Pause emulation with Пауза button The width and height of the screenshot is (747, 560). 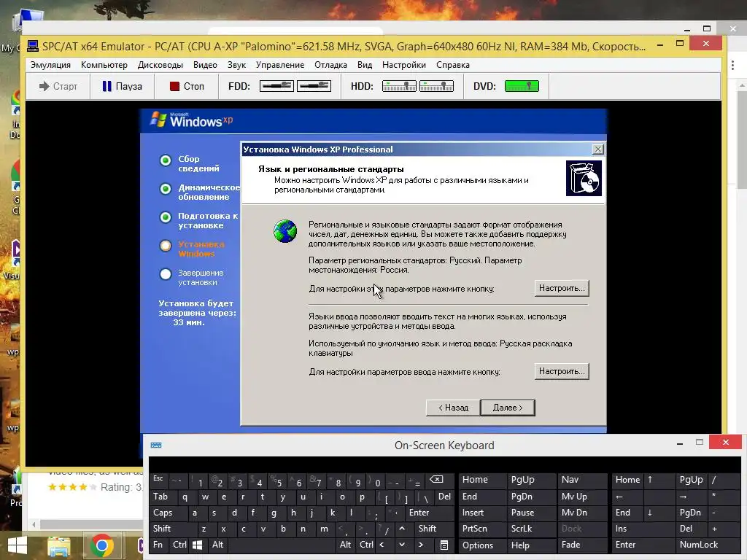[122, 86]
